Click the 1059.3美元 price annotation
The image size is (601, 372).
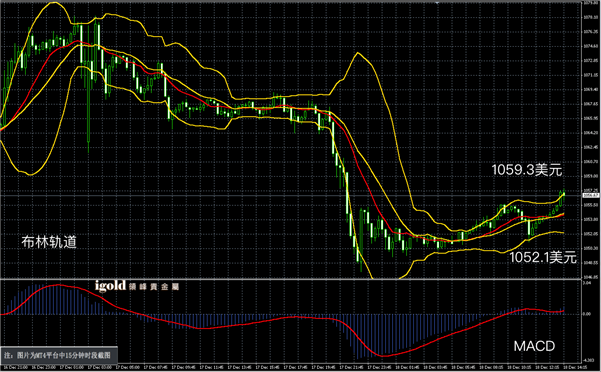click(527, 170)
